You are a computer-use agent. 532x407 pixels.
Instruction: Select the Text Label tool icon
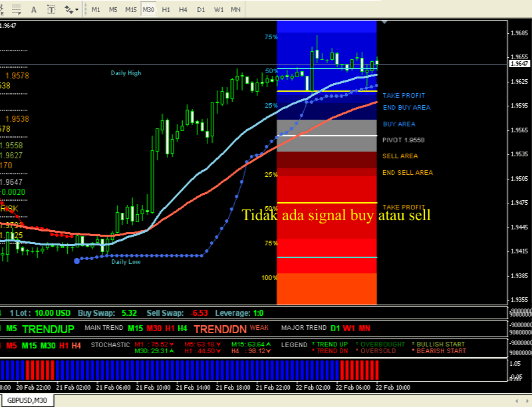[x=52, y=10]
